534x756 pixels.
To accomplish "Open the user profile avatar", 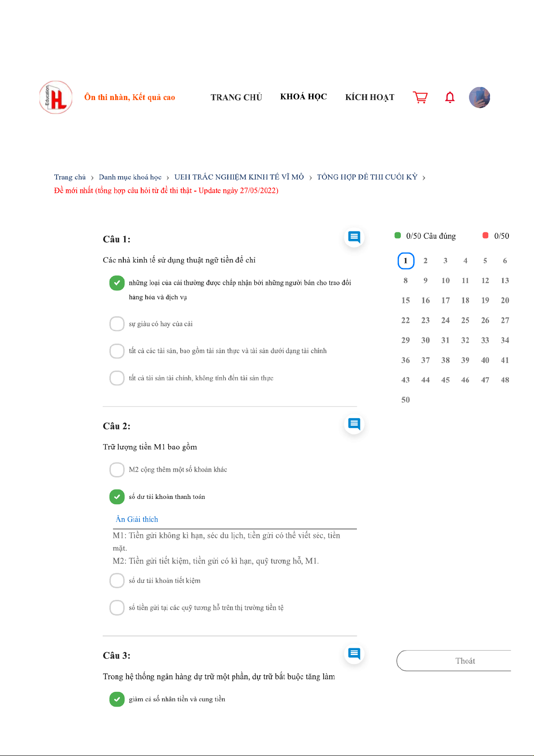I will pyautogui.click(x=479, y=97).
